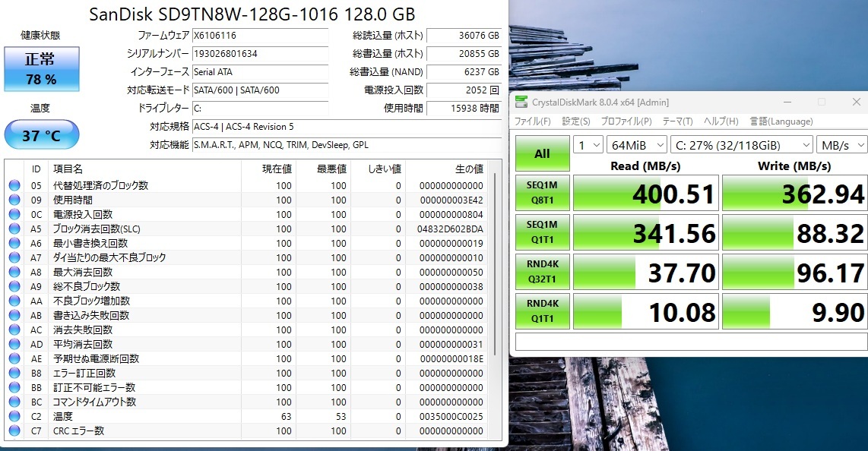Click the CrystalDiskMark app icon in title bar
Image resolution: width=868 pixels, height=451 pixels.
tap(521, 102)
